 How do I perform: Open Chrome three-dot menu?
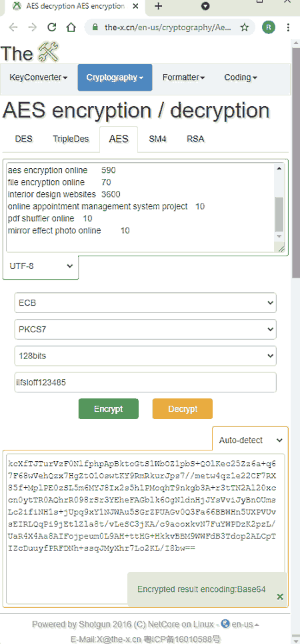(289, 27)
